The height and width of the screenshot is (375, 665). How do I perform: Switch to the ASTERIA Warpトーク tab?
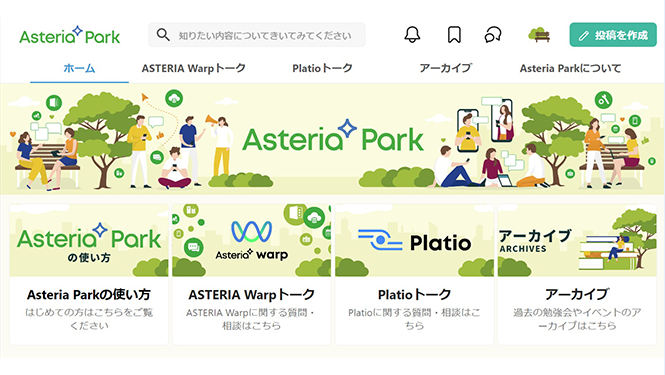point(194,68)
